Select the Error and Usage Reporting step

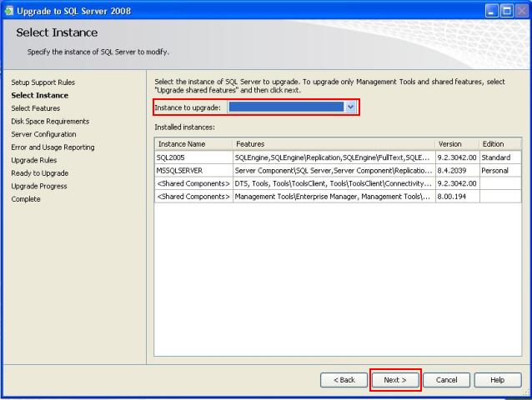53,147
